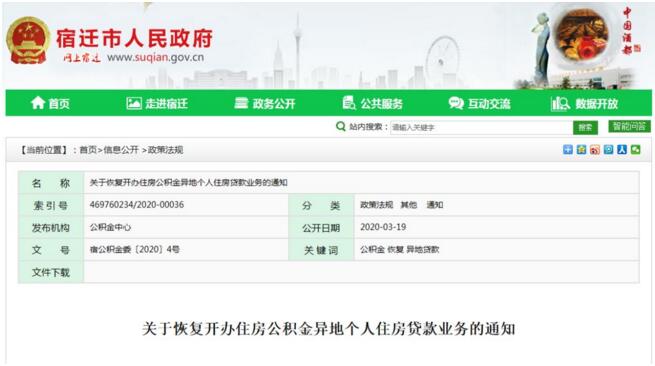Viewport: 655px width, 366px height.
Task: Click the blue plus share icon
Action: [x=568, y=150]
